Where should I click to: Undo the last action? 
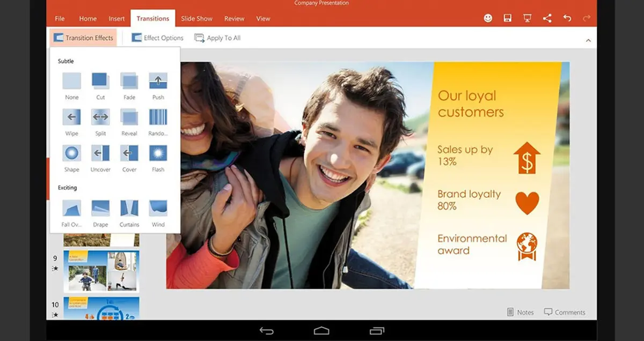567,18
